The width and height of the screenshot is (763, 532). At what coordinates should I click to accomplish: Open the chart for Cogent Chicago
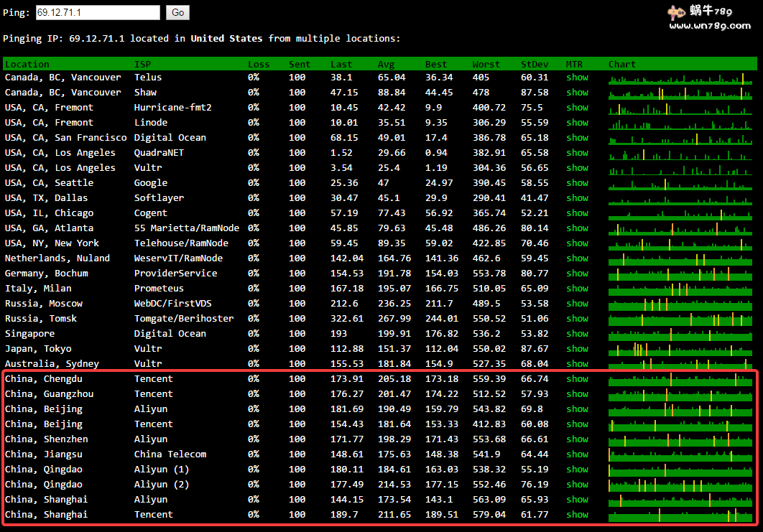[x=680, y=213]
